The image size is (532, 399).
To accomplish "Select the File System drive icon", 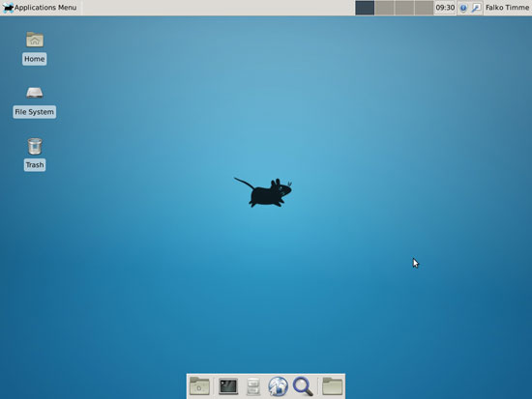I will click(x=35, y=93).
